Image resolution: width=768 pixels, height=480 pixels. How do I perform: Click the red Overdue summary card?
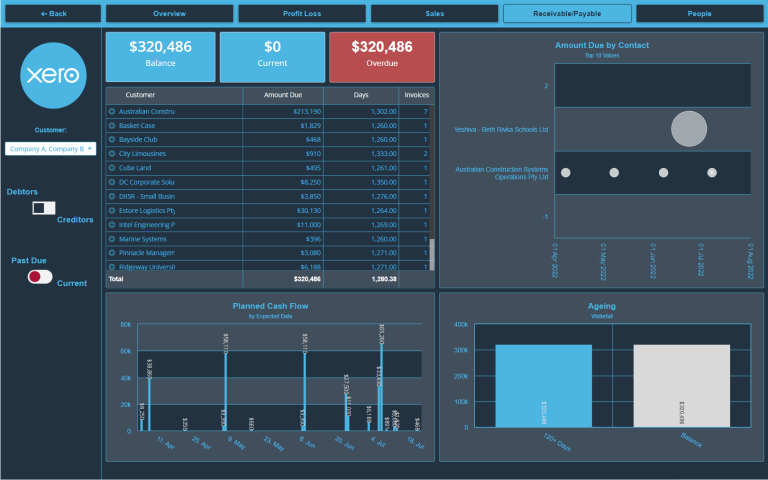point(381,56)
